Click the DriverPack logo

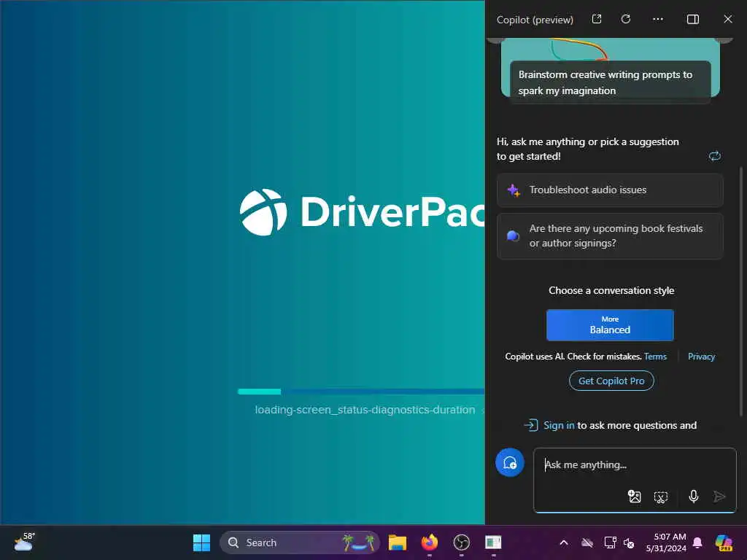click(x=362, y=212)
